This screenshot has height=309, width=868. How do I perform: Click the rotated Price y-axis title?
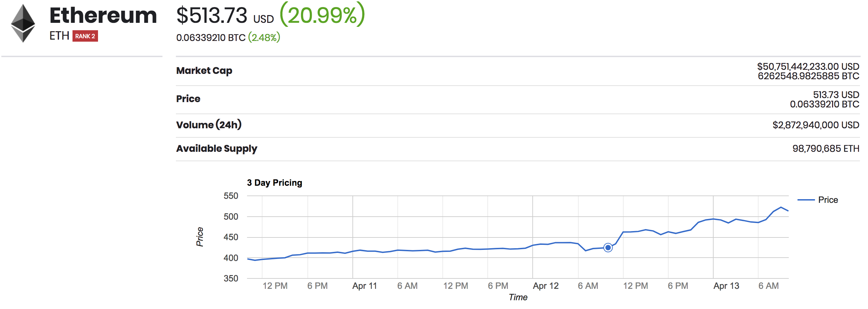[x=200, y=237]
